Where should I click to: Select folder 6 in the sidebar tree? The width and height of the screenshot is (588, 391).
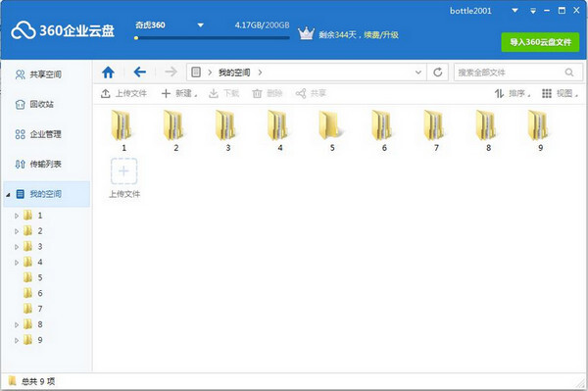coord(33,293)
